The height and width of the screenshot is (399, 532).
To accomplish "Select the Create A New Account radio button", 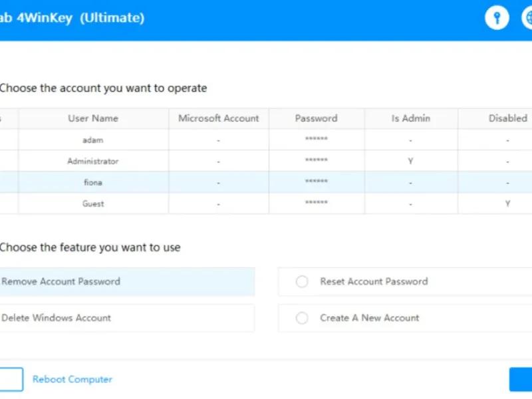I will click(x=302, y=319).
